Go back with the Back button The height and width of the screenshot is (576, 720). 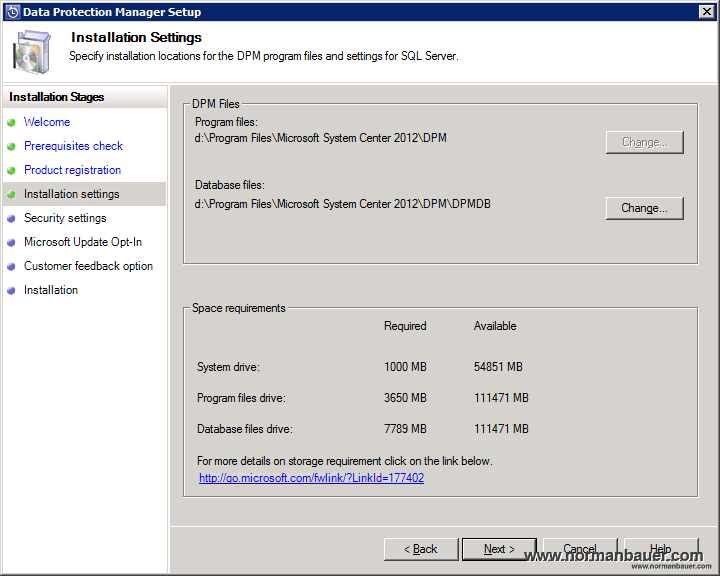click(x=420, y=549)
